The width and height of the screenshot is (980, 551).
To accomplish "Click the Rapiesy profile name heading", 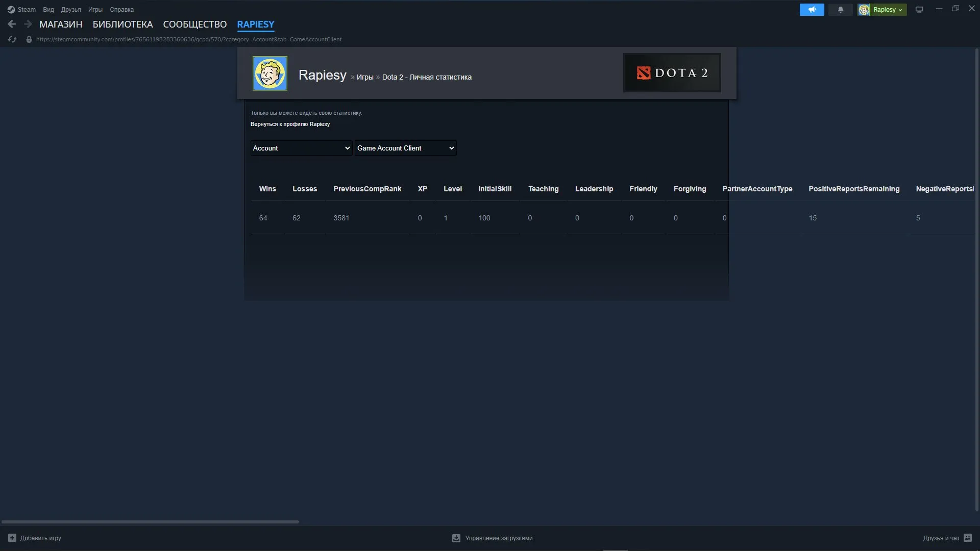I will coord(322,75).
